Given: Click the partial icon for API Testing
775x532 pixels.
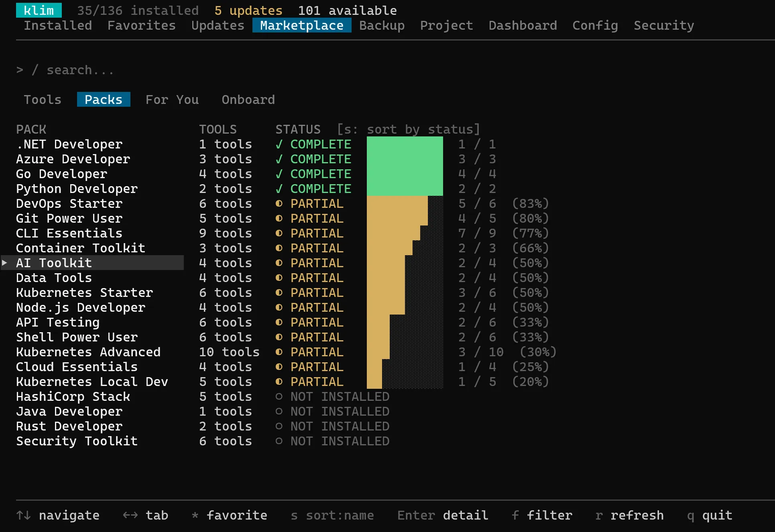Looking at the screenshot, I should [x=279, y=322].
